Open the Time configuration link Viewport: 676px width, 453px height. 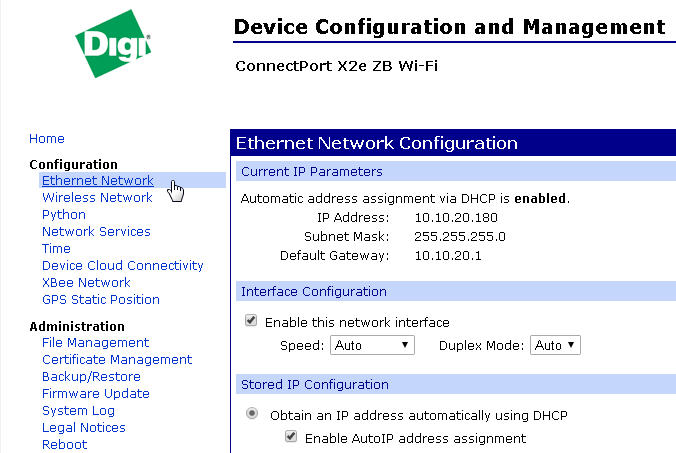pyautogui.click(x=56, y=249)
